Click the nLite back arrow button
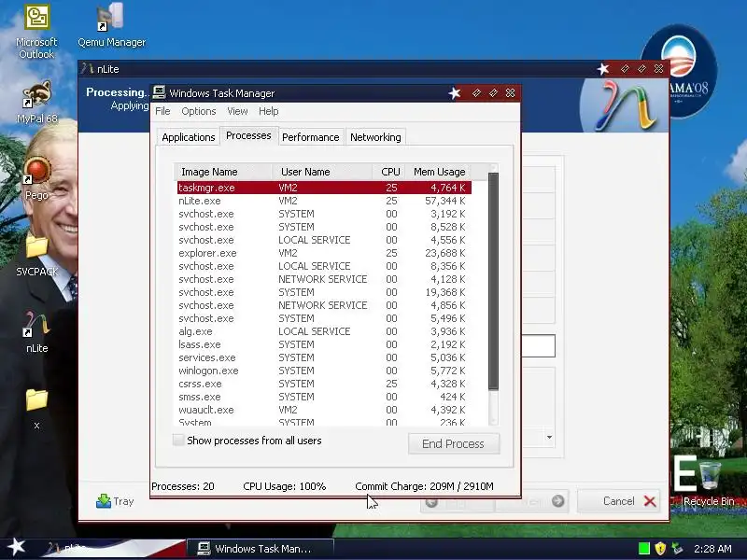Image resolution: width=747 pixels, height=560 pixels. 458,501
